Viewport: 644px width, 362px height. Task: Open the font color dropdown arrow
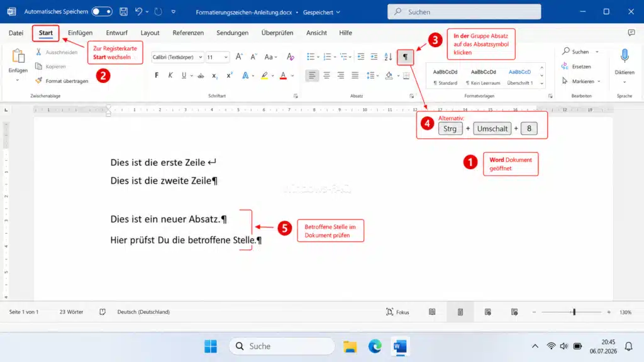(x=292, y=76)
